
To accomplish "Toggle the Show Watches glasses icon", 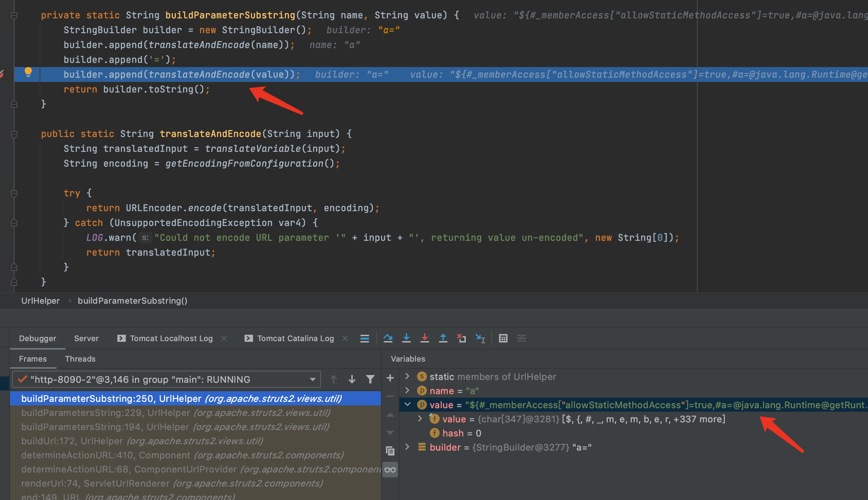I will coord(390,470).
